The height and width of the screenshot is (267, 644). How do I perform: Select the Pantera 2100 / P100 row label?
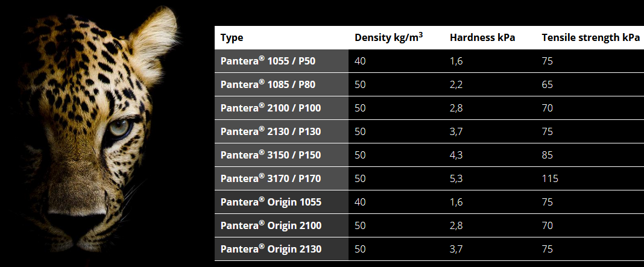tap(271, 108)
